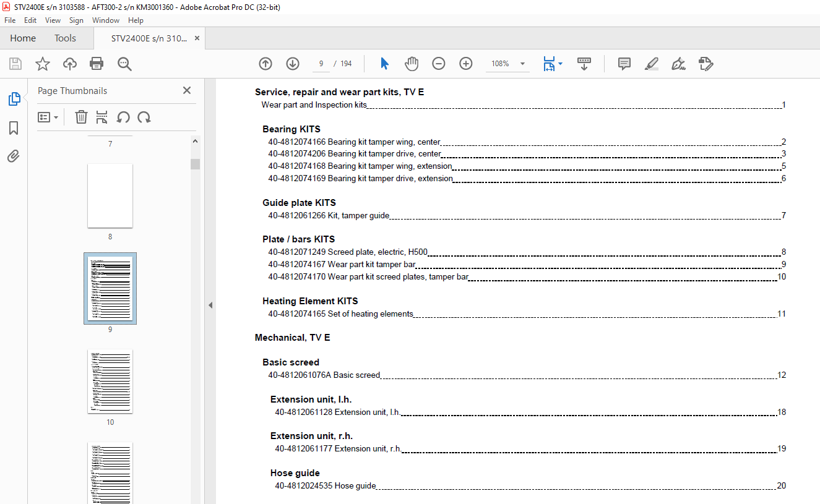The image size is (820, 504).
Task: Open the Print dialog icon
Action: coord(97,64)
